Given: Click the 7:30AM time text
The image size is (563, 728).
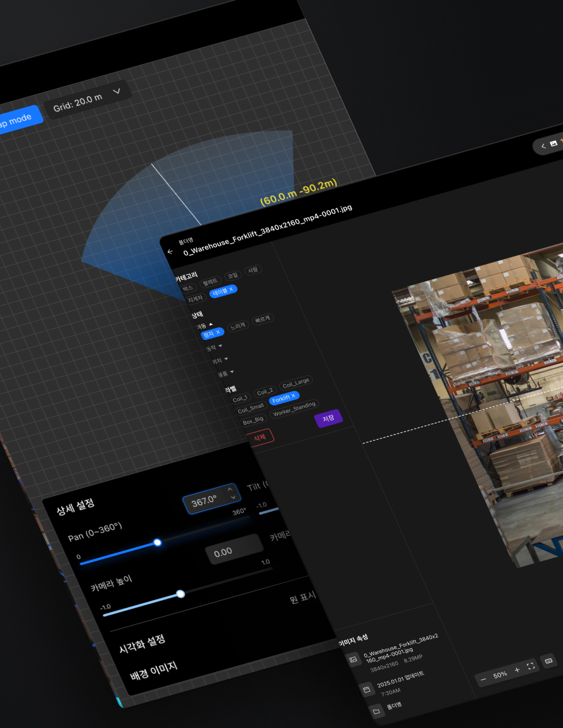Looking at the screenshot, I should pyautogui.click(x=390, y=693).
